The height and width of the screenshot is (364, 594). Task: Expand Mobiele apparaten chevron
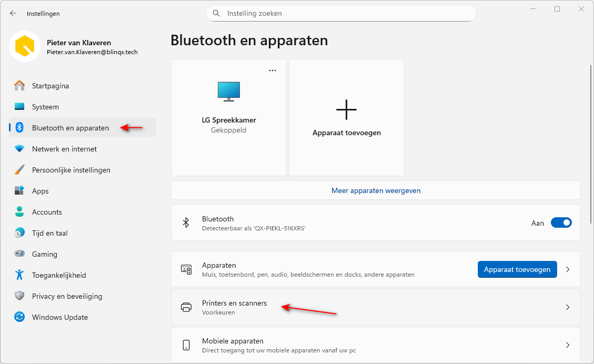[x=568, y=345]
